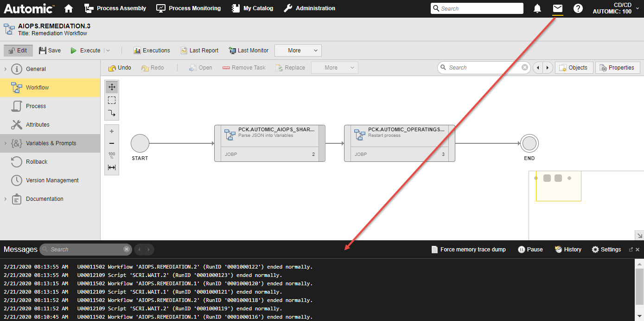Zoom out the workflow canvas
Image resolution: width=644 pixels, height=321 pixels.
(112, 143)
